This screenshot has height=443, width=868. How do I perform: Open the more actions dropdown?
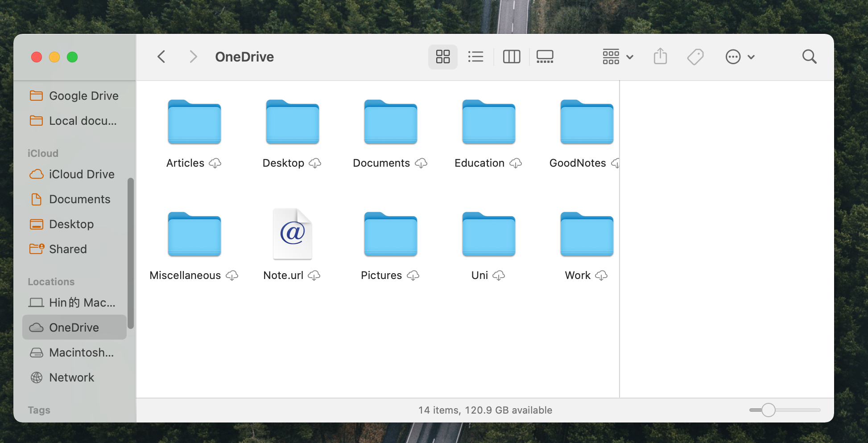coord(740,57)
